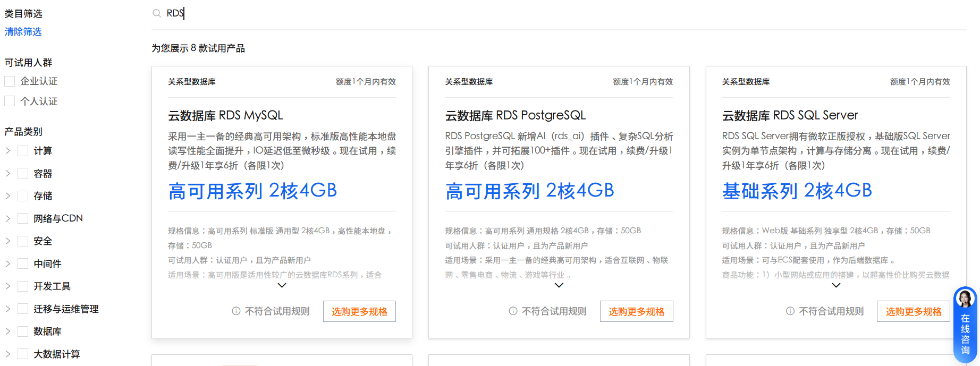Check the 迁移与运维管理 checkbox
This screenshot has height=366, width=980.
click(x=23, y=309)
